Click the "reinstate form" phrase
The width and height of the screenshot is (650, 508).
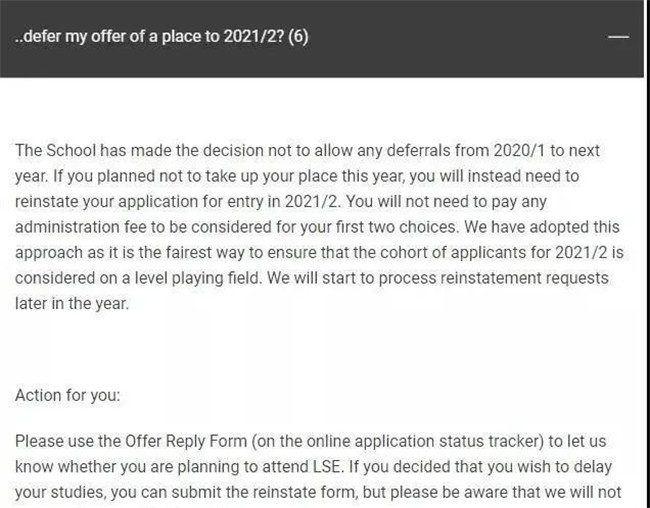[x=305, y=492]
